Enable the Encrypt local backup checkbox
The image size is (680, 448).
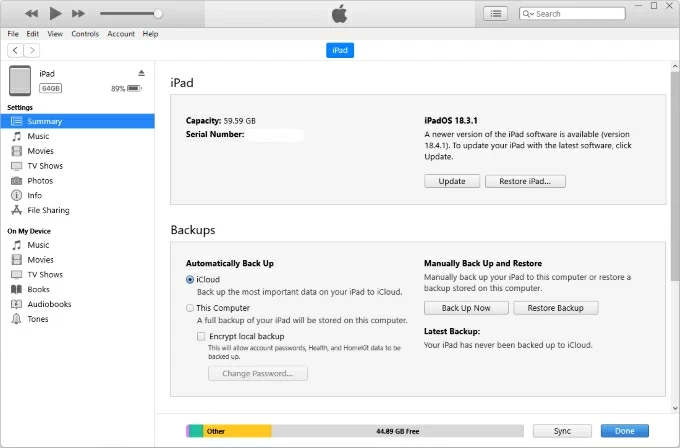click(202, 337)
